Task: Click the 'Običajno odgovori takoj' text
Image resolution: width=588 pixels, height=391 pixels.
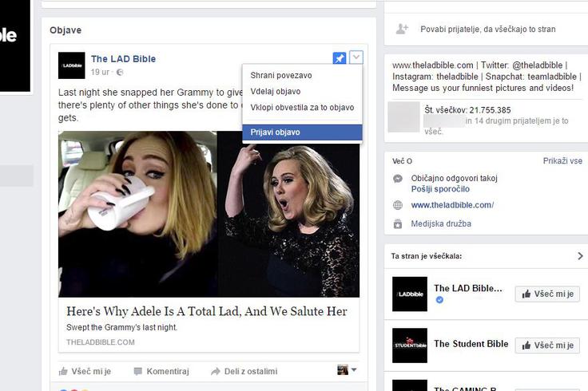Action: pos(454,178)
